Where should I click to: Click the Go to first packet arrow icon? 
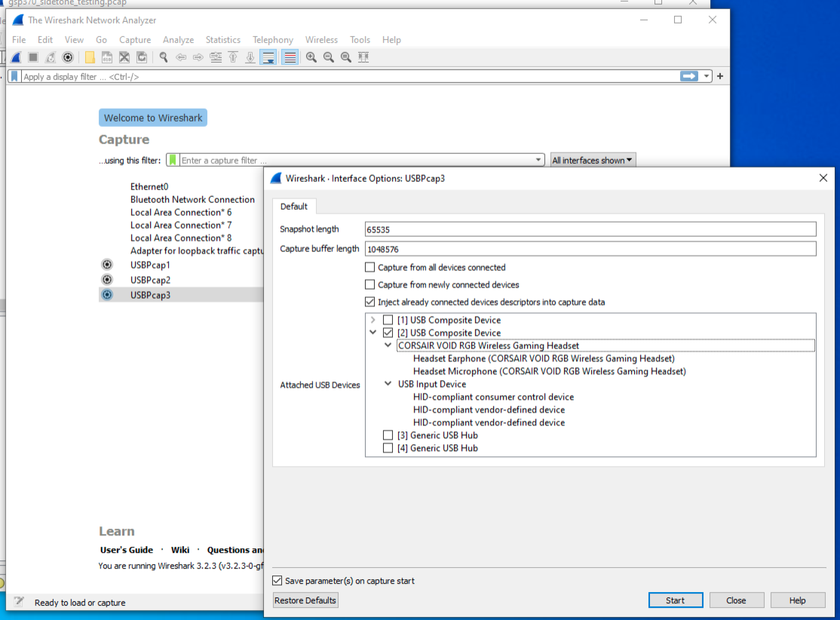click(233, 57)
